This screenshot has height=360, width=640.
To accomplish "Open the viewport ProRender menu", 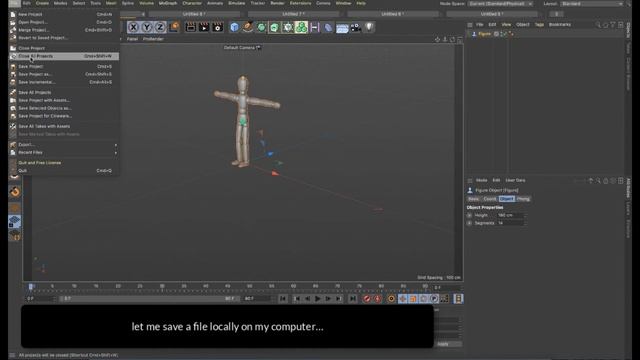I will (153, 39).
